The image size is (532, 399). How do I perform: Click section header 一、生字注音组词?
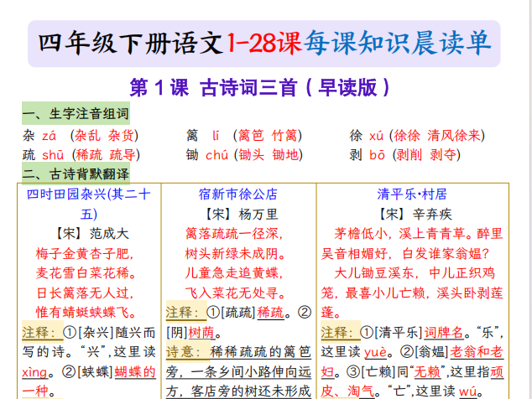[76, 113]
